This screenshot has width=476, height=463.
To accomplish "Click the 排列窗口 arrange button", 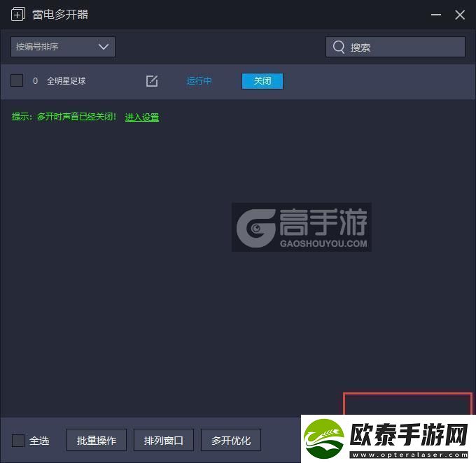I will tap(164, 440).
